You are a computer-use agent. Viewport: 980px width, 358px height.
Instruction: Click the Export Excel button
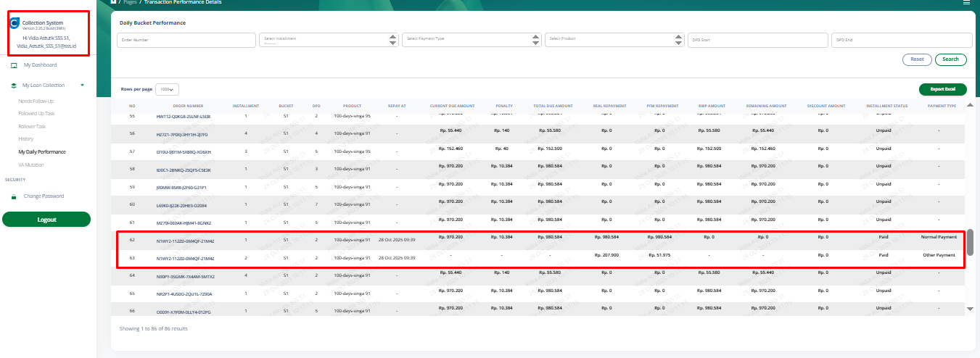click(943, 89)
